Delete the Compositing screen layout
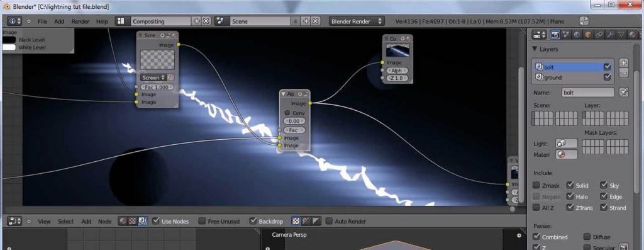Screen dimensions: 644x250 [x=206, y=21]
